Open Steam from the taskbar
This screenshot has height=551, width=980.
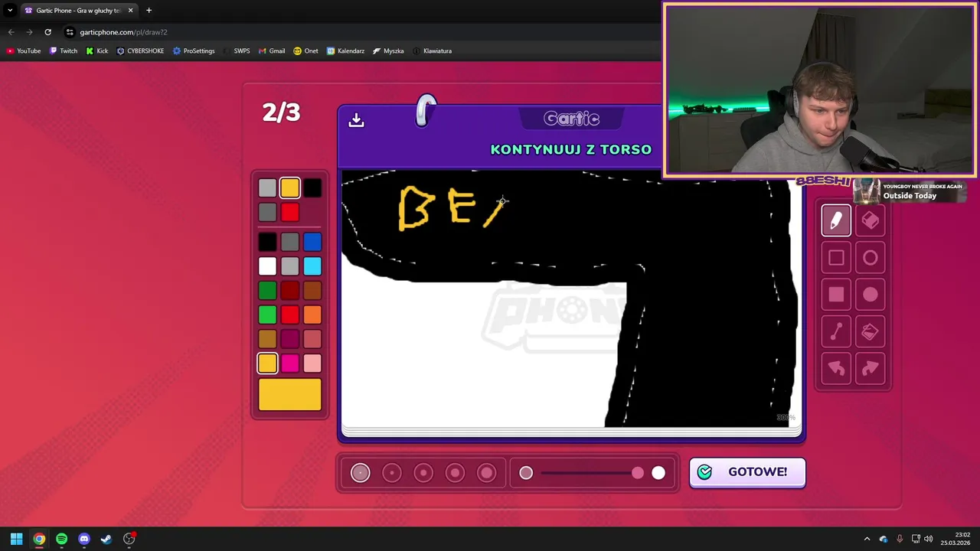pyautogui.click(x=106, y=539)
